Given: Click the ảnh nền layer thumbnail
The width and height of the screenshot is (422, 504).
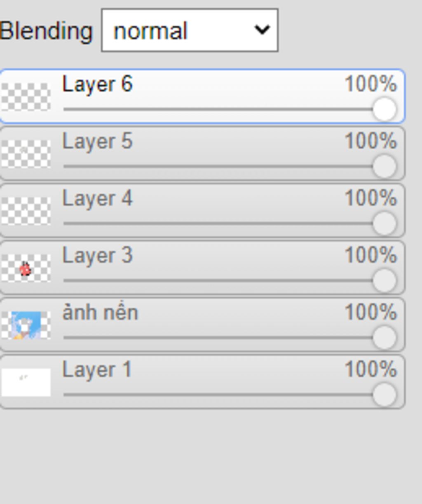Looking at the screenshot, I should tap(26, 325).
